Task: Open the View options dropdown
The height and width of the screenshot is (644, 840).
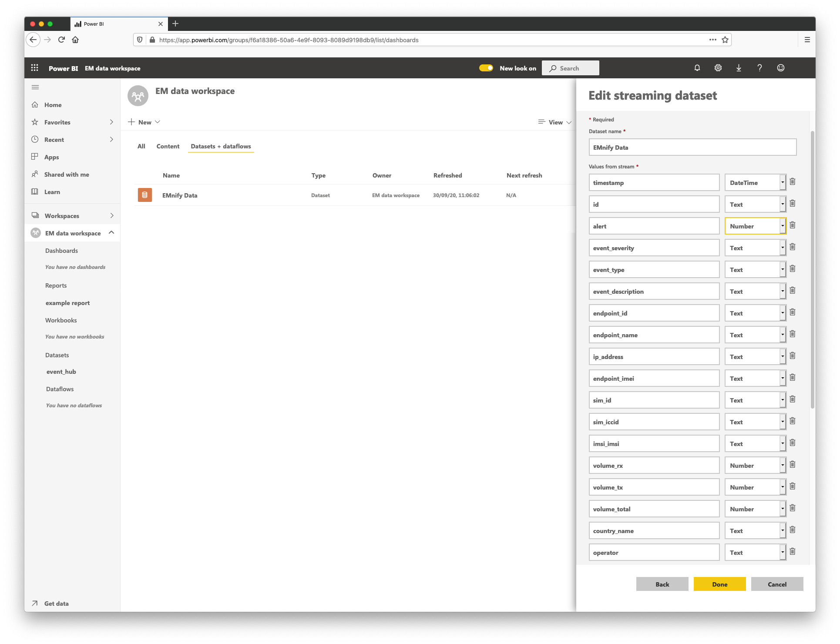Action: (555, 122)
